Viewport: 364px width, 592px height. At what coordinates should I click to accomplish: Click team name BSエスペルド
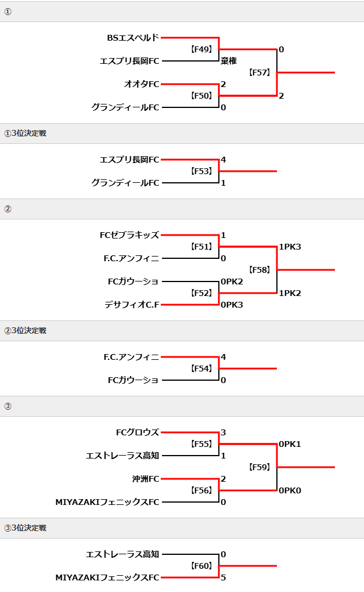point(133,38)
